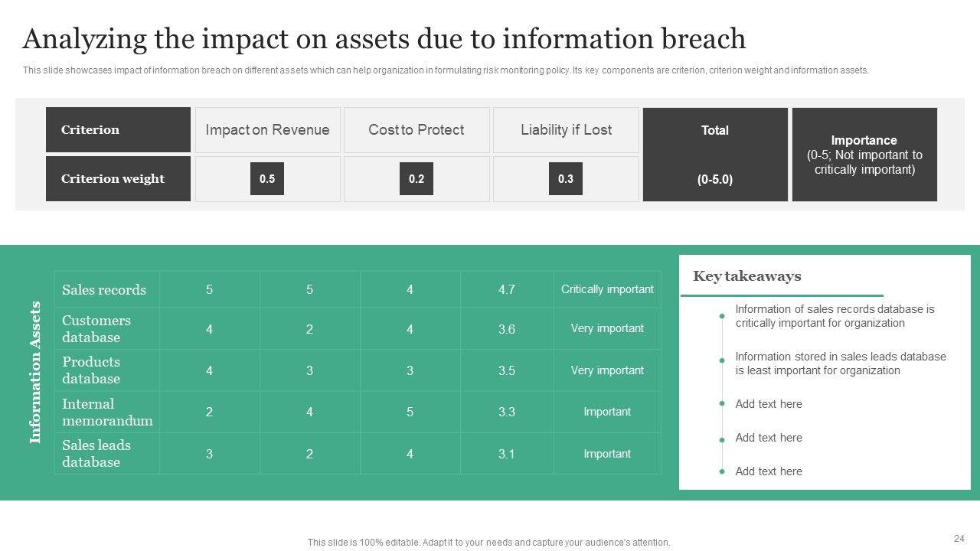Select the first Add text here placeholder
The width and height of the screenshot is (980, 551).
pos(769,404)
